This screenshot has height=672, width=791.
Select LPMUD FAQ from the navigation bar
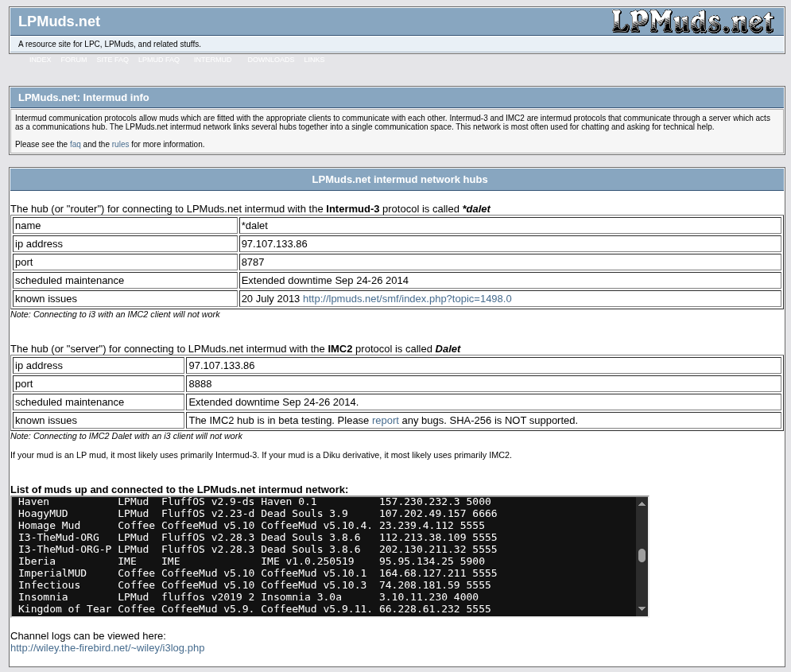[x=159, y=60]
